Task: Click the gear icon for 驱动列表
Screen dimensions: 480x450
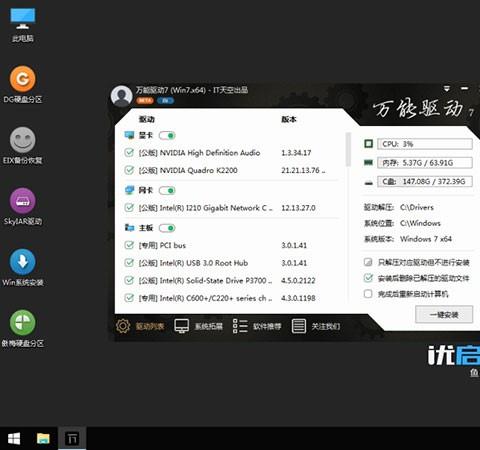Action: 123,326
